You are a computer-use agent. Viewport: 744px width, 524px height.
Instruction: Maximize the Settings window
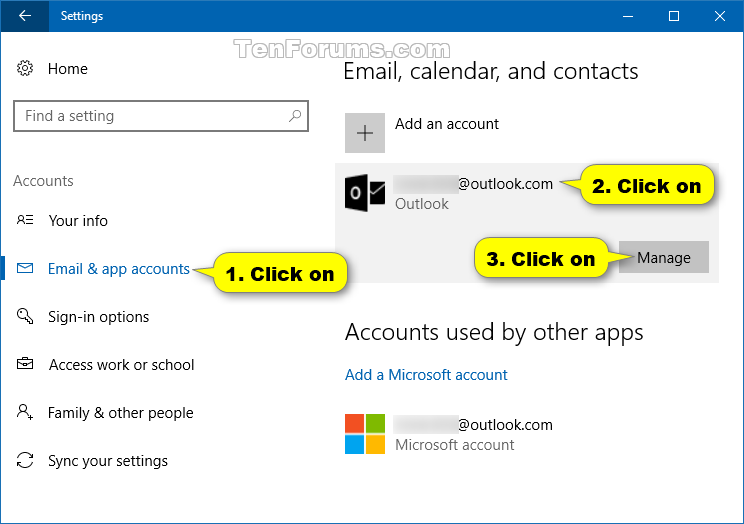click(x=674, y=16)
